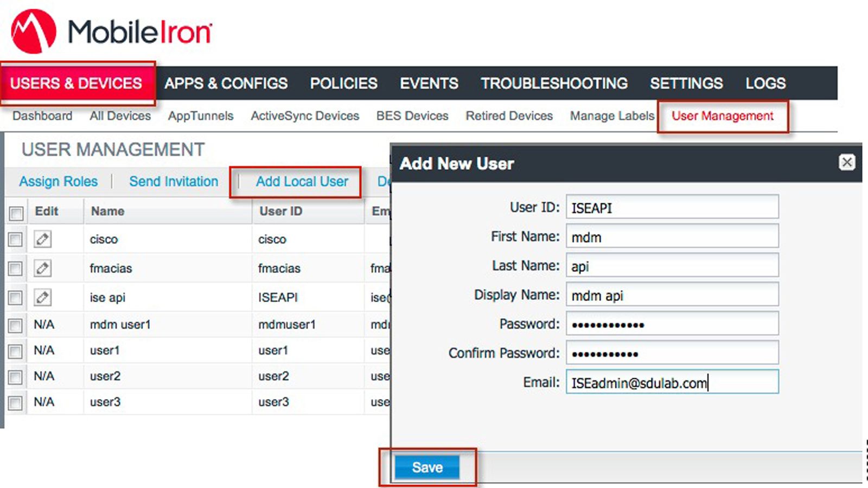Open the Send Invitation action
Screen dimensions: 868x488
[x=173, y=182]
